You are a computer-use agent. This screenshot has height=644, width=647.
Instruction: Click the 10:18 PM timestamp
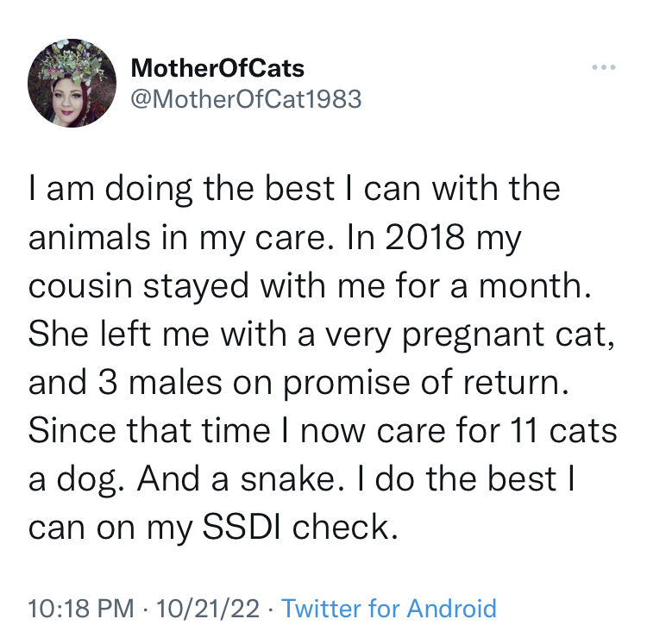click(x=81, y=609)
